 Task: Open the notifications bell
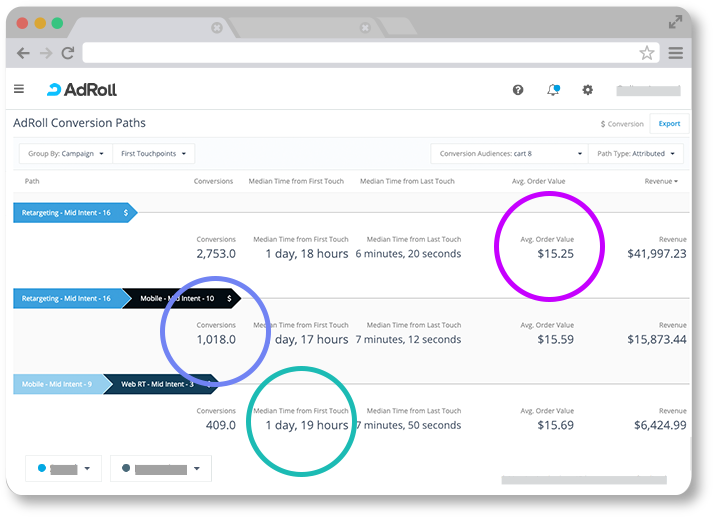point(553,90)
